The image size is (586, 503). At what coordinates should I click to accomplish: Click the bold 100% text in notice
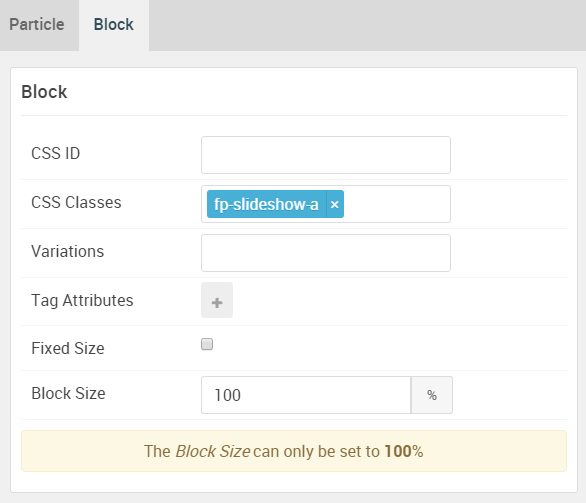tap(404, 451)
